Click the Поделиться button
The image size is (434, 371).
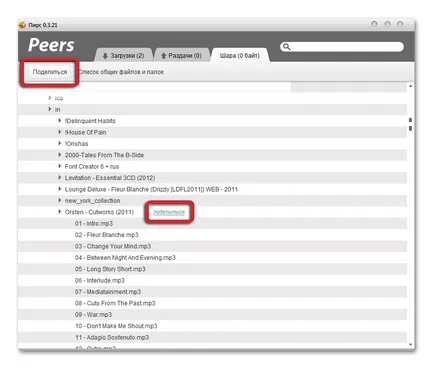[50, 72]
